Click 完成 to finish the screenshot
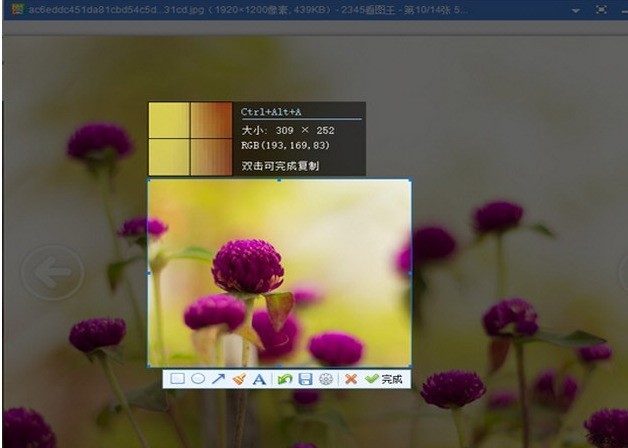This screenshot has height=448, width=628. (385, 380)
